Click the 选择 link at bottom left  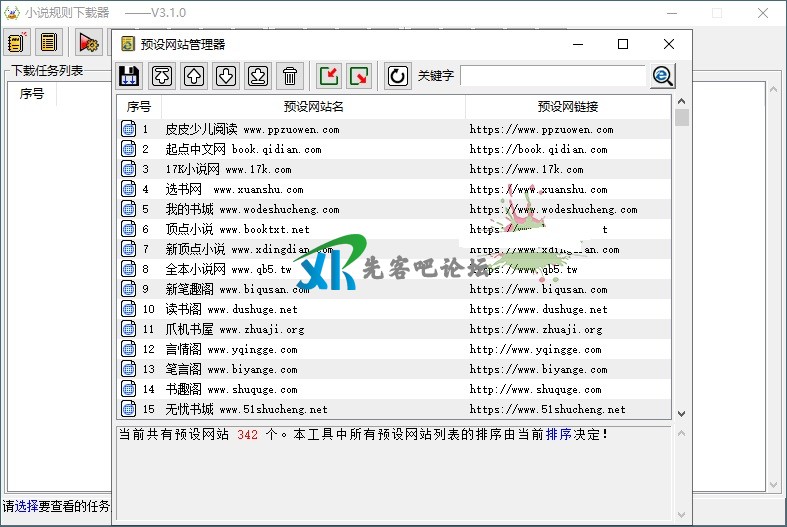pos(26,506)
